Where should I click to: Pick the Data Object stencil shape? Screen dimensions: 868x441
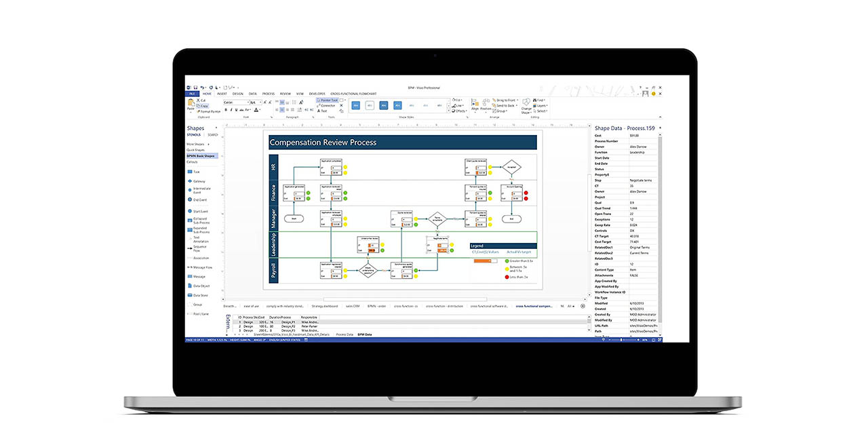pyautogui.click(x=200, y=286)
